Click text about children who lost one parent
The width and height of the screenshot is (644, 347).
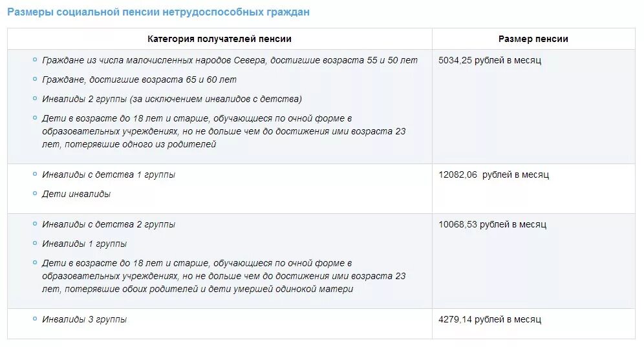(x=224, y=131)
